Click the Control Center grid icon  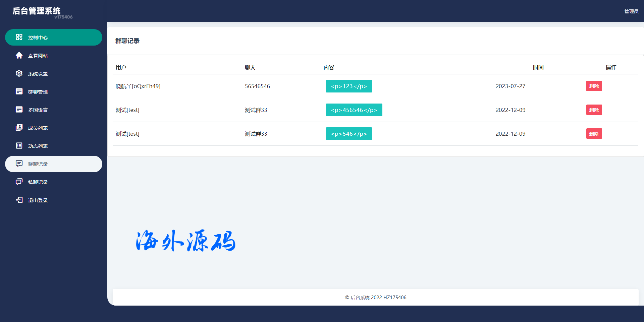tap(19, 37)
